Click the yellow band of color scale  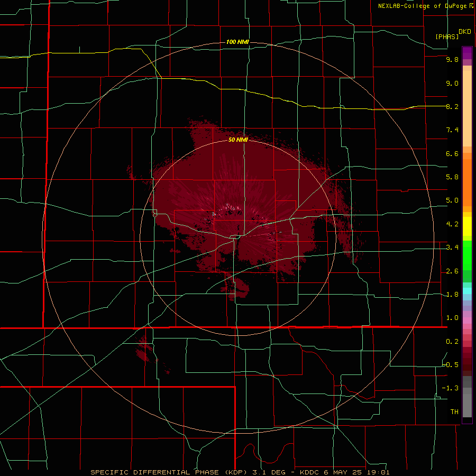pos(467,226)
